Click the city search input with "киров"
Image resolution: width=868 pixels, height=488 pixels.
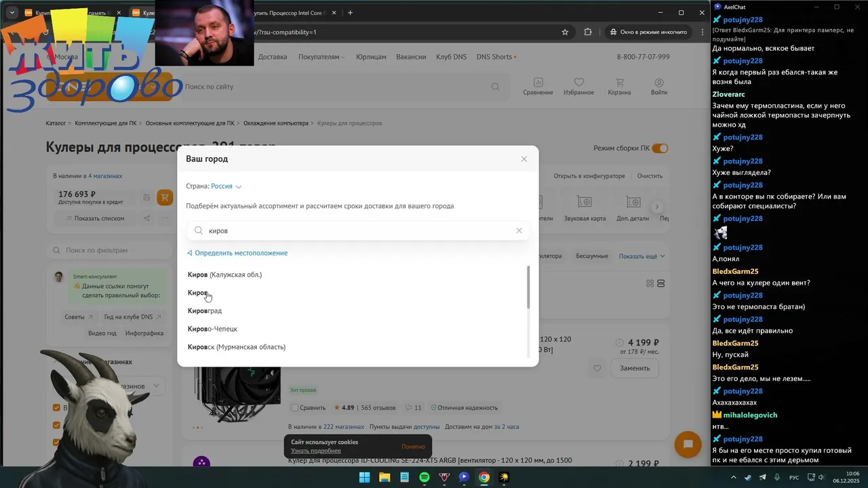point(358,230)
